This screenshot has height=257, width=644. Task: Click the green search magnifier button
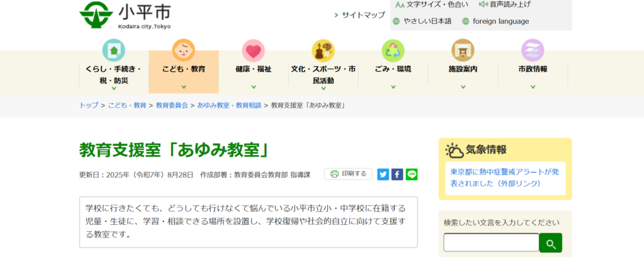(x=550, y=243)
